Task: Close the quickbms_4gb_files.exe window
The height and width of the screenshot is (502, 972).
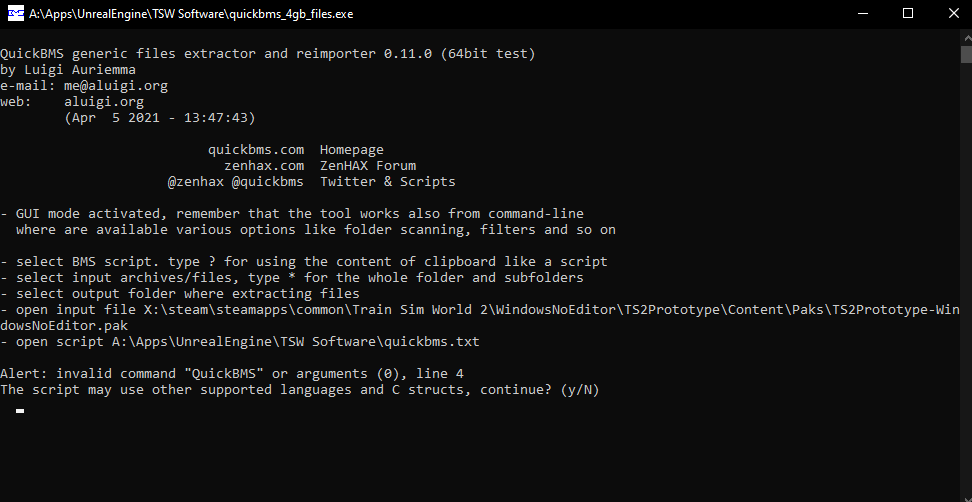Action: coord(953,14)
